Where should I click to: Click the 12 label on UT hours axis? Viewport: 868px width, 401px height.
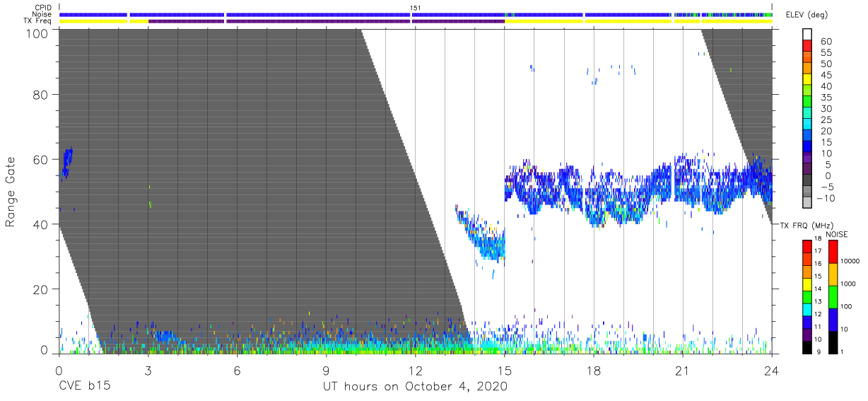coord(415,369)
